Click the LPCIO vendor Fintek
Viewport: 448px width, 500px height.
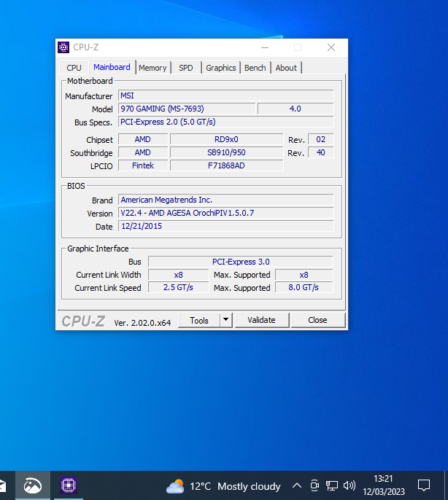(143, 165)
